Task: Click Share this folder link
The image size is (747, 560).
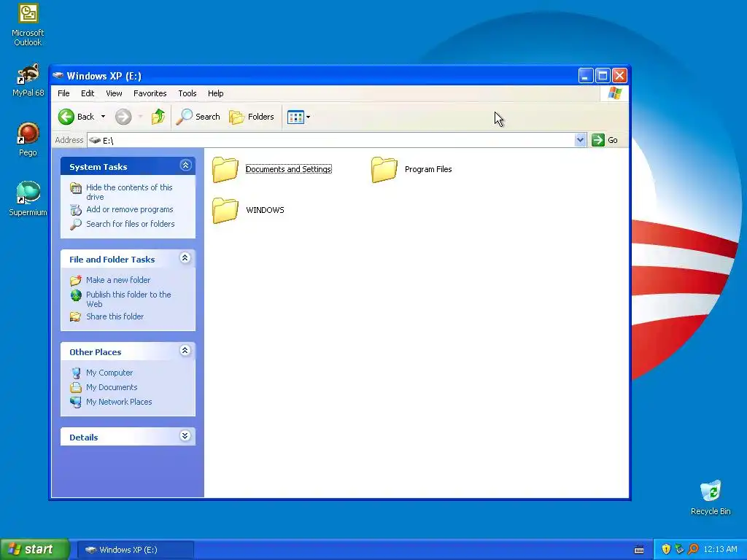Action: click(x=115, y=316)
